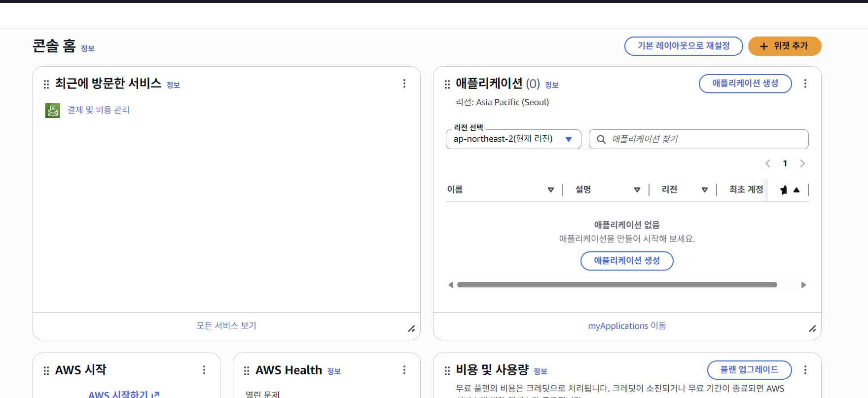Viewport: 868px width, 398px height.
Task: Grab the AWS Health widget drag handle
Action: [247, 371]
